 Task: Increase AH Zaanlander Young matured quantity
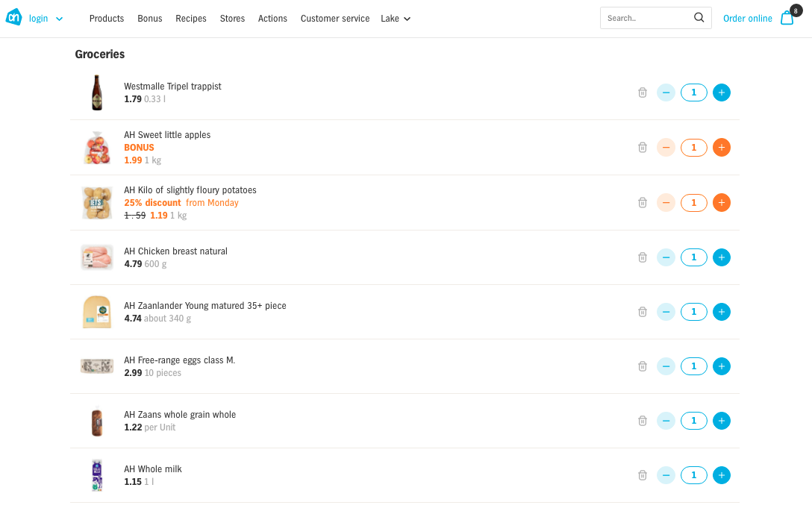[722, 312]
